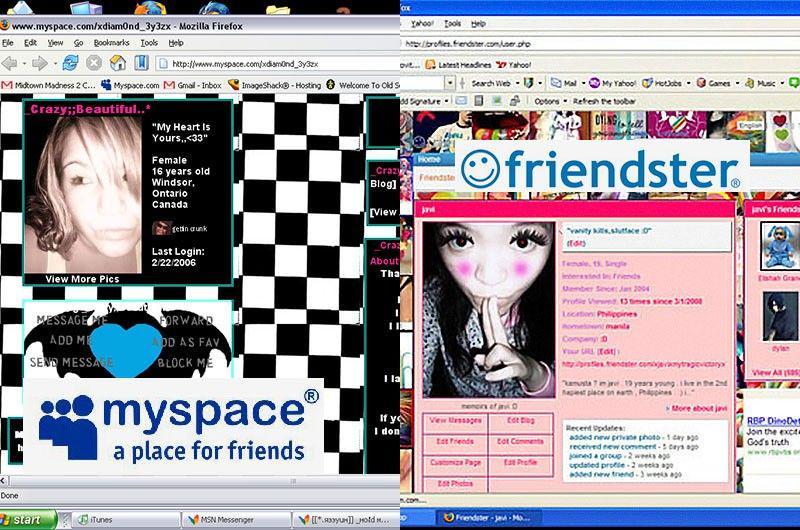The width and height of the screenshot is (800, 530).
Task: Open the Go menu in Firefox
Action: 78,43
